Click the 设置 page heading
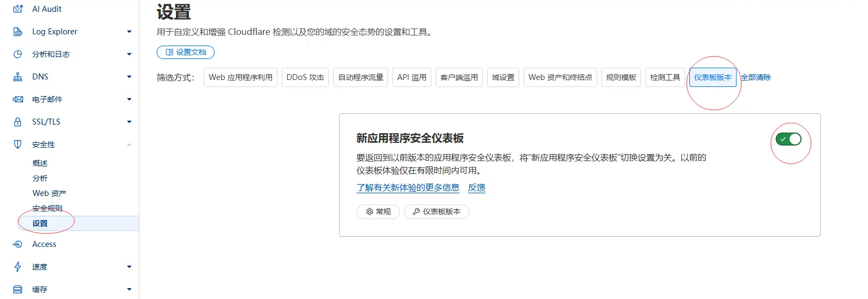 click(x=174, y=12)
